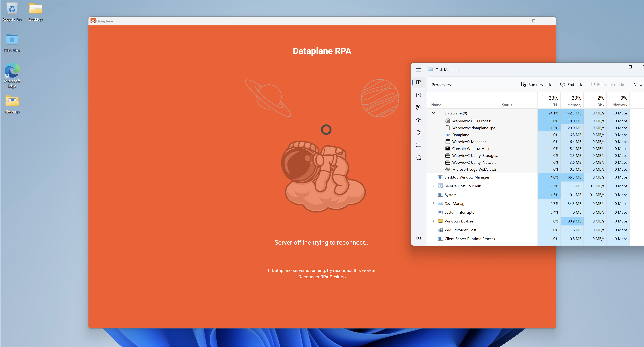644x347 pixels.
Task: Enable Efficiency mode for selected process
Action: point(607,84)
